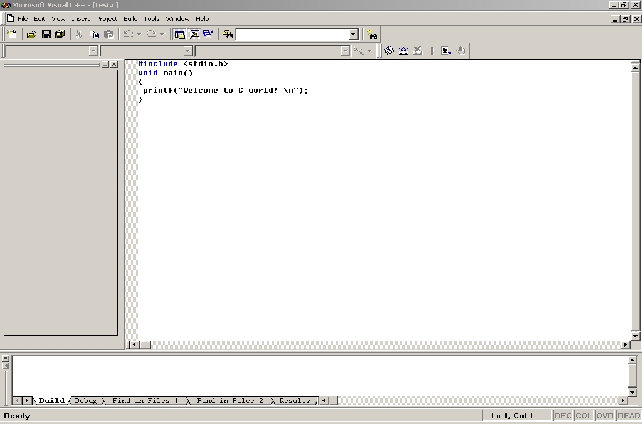Screen dimensions: 642x424
Task: Click the Build icon on build toolbar
Action: point(403,50)
